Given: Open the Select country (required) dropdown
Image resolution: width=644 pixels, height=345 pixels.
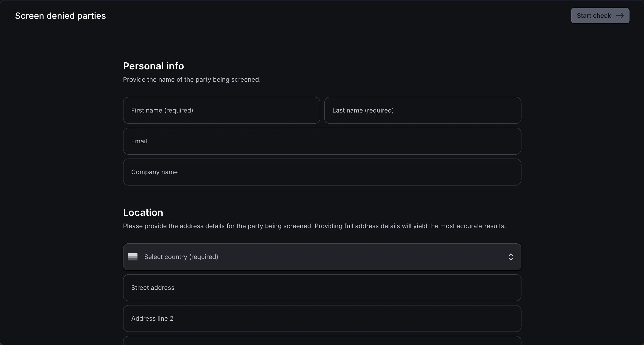Looking at the screenshot, I should 322,257.
